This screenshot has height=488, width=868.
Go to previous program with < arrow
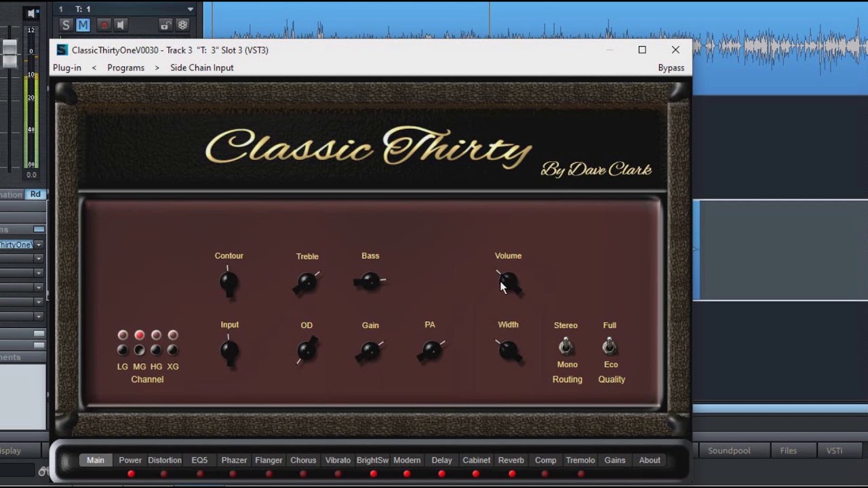(x=94, y=68)
